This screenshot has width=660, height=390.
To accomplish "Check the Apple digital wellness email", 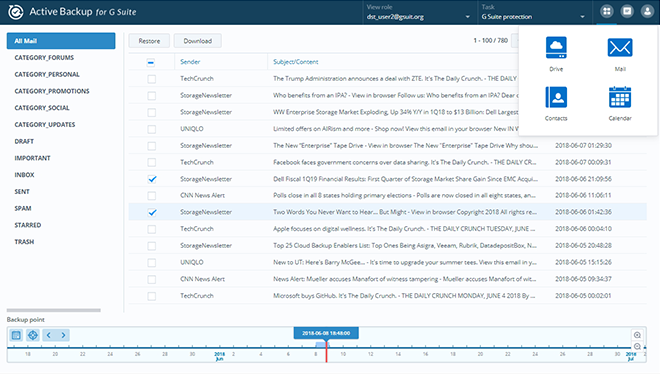I will [152, 229].
